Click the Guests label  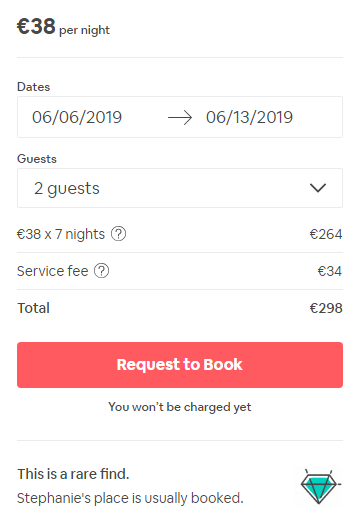coord(37,159)
